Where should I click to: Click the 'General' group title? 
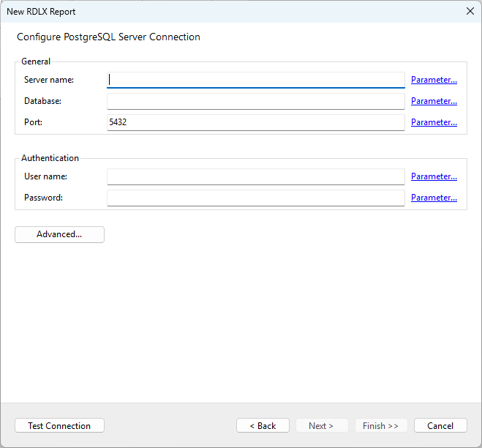coord(36,61)
